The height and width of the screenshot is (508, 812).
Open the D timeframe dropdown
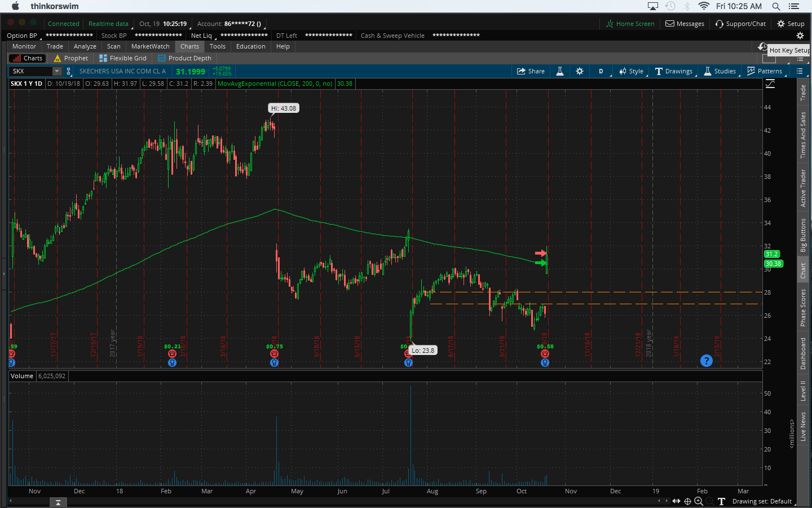pyautogui.click(x=601, y=71)
